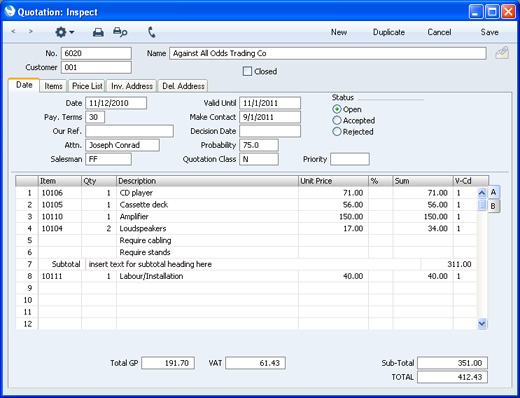Click the Pay. Terms field
Screen dimensions: 520x398
(x=95, y=117)
